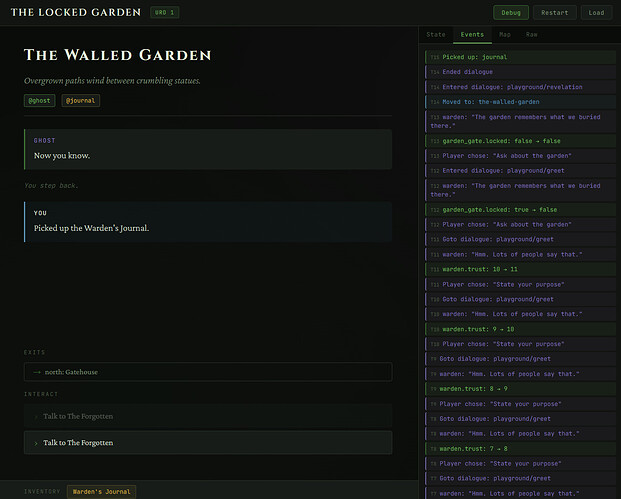Open the Events tab
Image resolution: width=621 pixels, height=499 pixels.
coord(471,35)
